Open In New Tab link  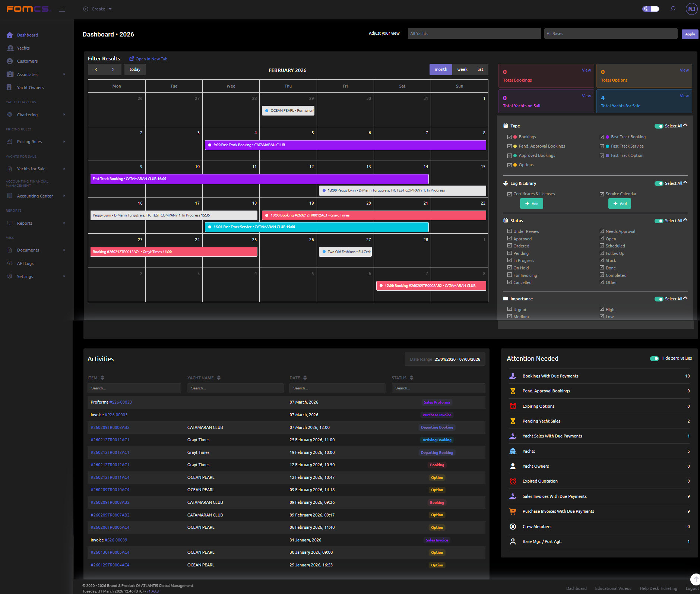pyautogui.click(x=148, y=59)
